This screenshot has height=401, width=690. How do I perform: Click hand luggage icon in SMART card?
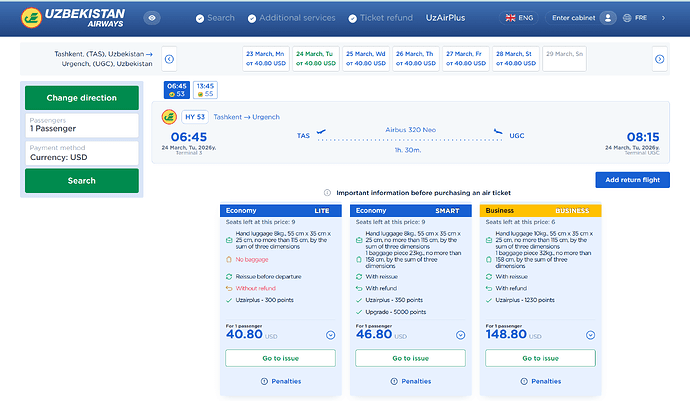coord(359,240)
